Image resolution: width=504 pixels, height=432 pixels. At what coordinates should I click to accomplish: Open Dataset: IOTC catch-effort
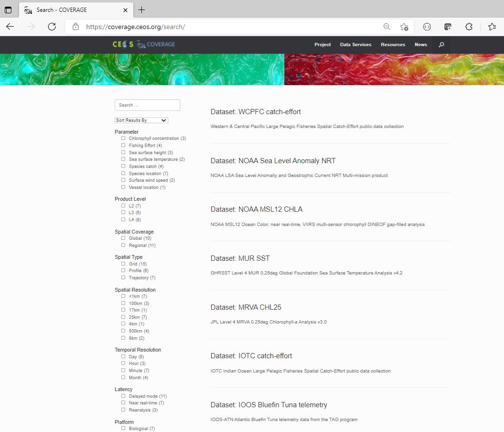coord(251,356)
